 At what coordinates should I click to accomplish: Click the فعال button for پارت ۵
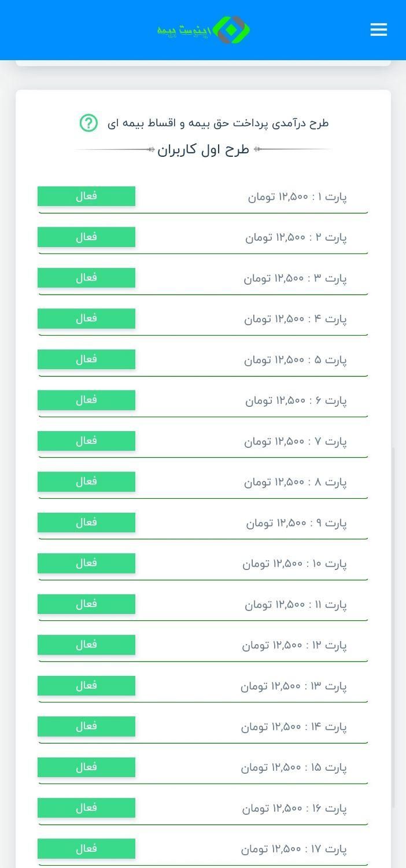pyautogui.click(x=86, y=359)
